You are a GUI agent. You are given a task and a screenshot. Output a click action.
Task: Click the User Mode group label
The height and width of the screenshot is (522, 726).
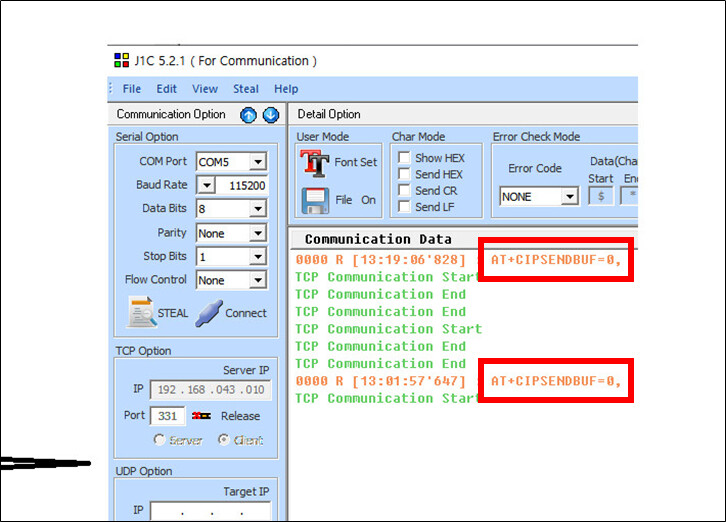tap(323, 137)
